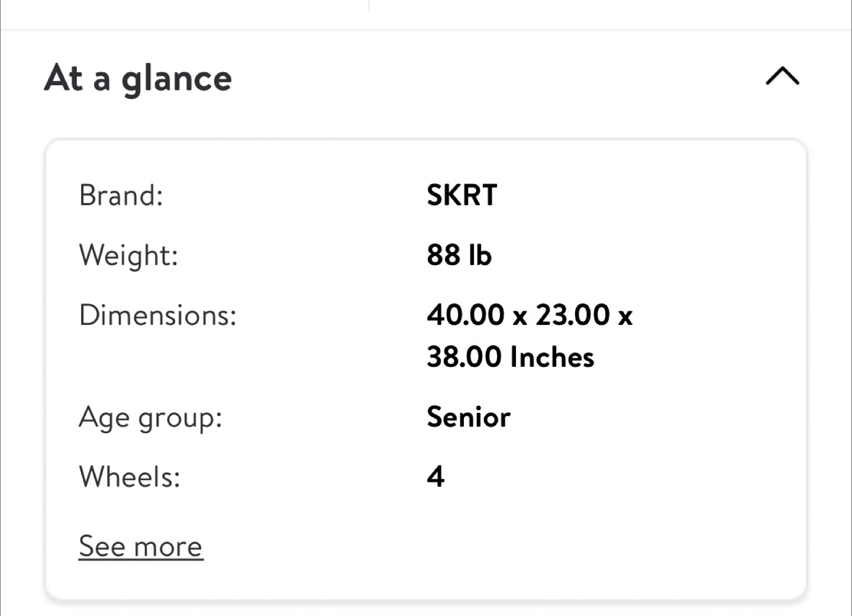Screen dimensions: 852x616
Task: Select the wheels count value 4
Action: pyautogui.click(x=435, y=476)
